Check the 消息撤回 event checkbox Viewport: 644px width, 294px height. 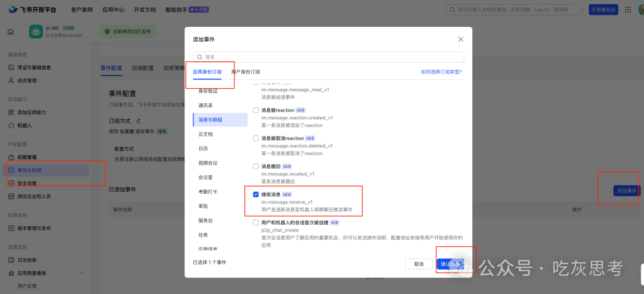click(256, 166)
